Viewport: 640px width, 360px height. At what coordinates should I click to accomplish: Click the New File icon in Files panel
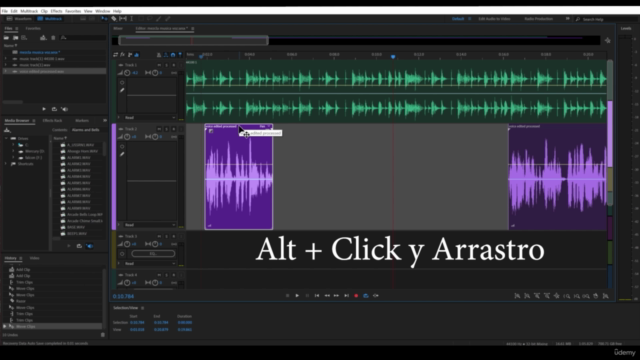[x=24, y=38]
